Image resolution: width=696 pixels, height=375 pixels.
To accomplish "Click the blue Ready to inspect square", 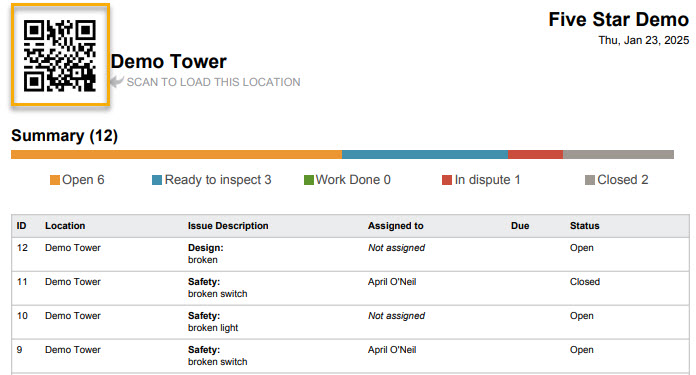I will coord(157,180).
